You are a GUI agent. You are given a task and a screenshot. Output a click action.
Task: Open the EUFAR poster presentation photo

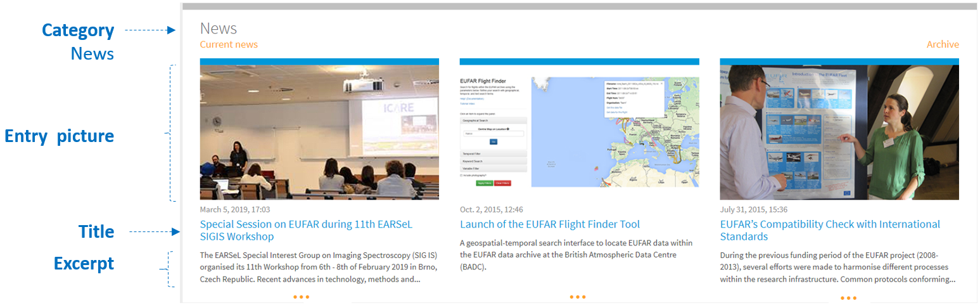[x=839, y=132]
